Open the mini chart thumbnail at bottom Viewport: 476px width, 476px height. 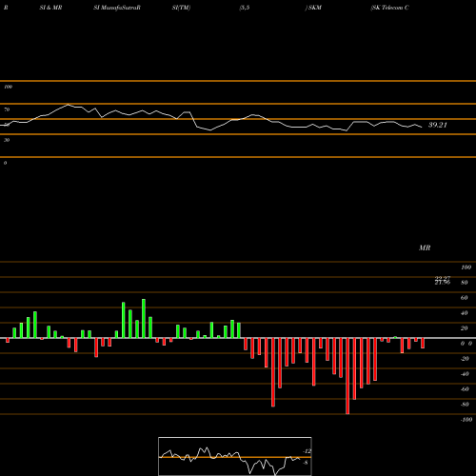[x=235, y=456]
